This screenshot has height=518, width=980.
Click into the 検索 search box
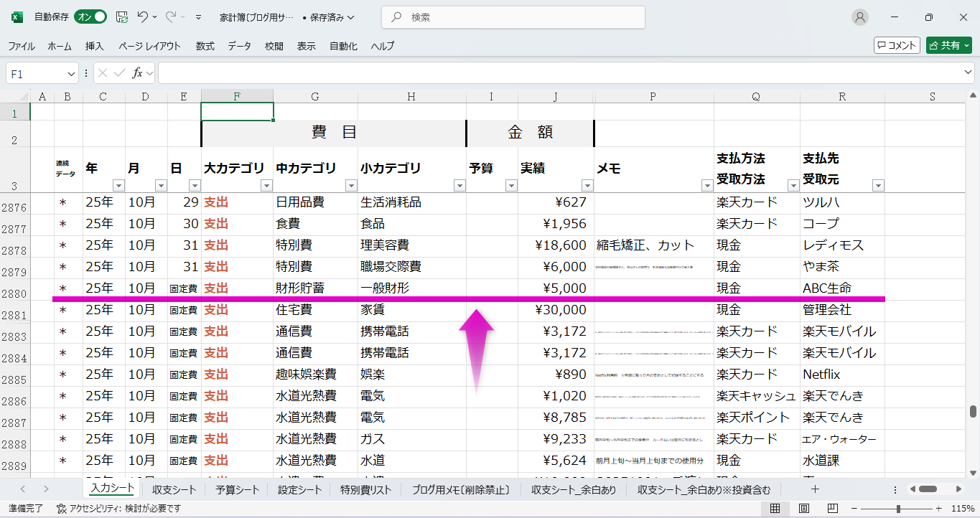[513, 17]
